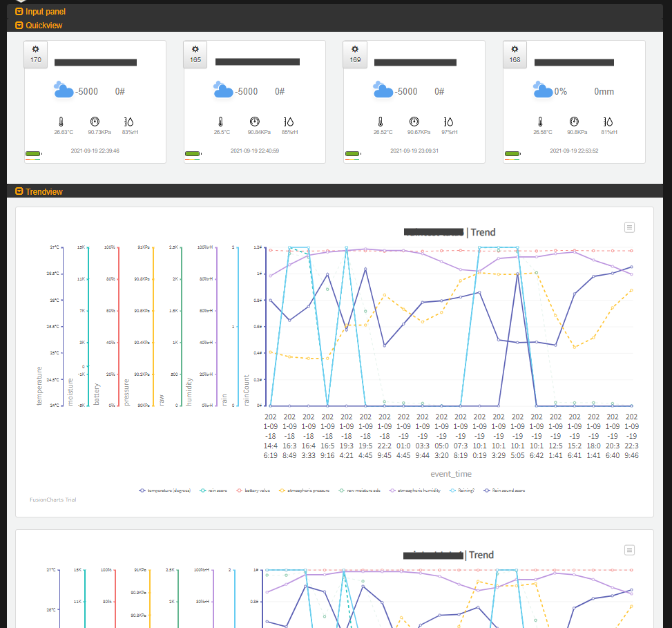
Task: Open export menu on the first Trend chart
Action: (x=629, y=227)
